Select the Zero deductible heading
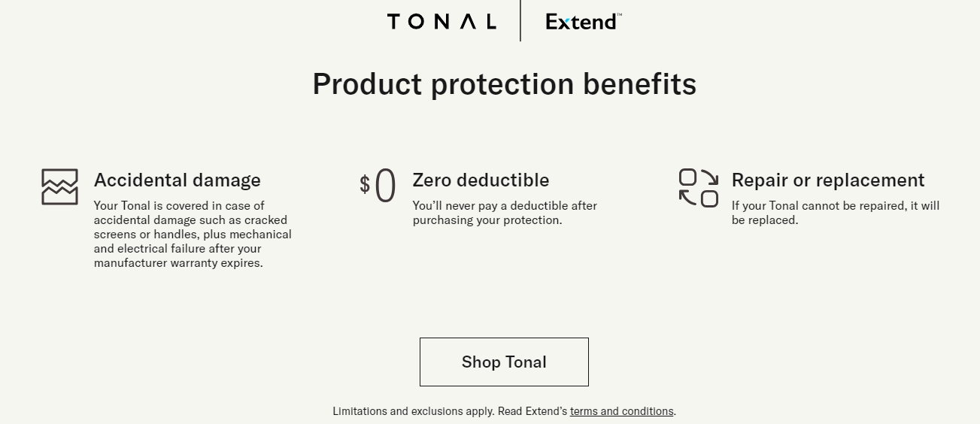The height and width of the screenshot is (424, 980). 481,180
